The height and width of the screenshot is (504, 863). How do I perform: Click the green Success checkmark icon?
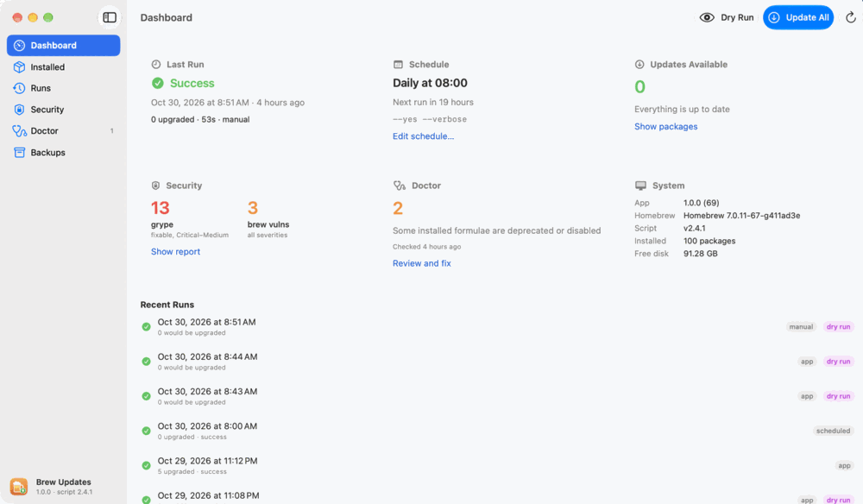[157, 83]
